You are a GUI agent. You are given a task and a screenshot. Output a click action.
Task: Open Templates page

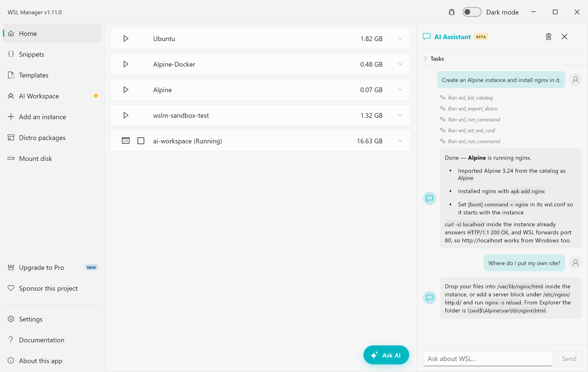[52, 75]
